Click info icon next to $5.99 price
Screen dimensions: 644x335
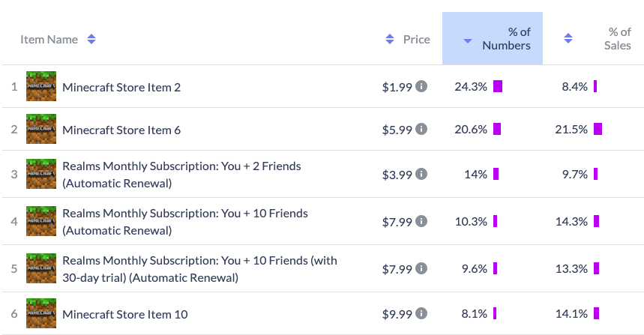coord(421,129)
